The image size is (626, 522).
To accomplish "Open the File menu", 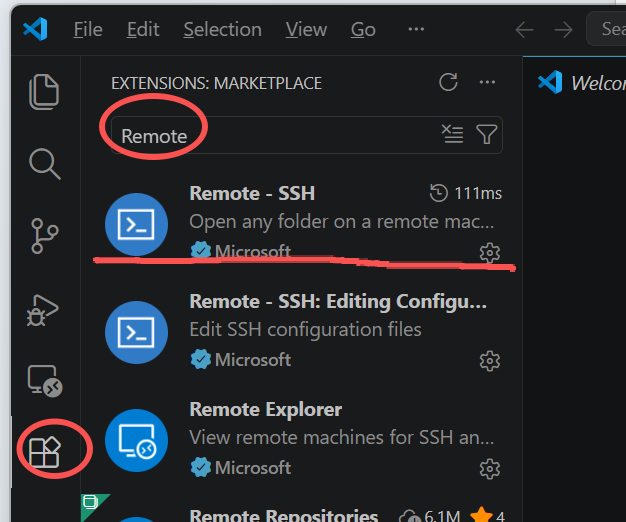I will [x=88, y=30].
